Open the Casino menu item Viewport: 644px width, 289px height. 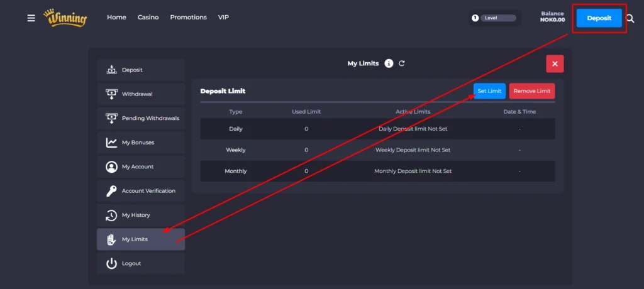[x=148, y=18]
